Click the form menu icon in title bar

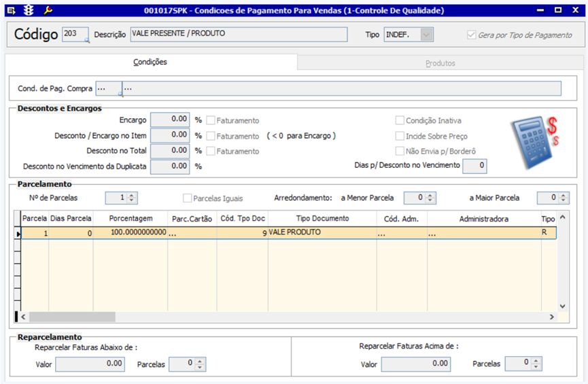11,10
